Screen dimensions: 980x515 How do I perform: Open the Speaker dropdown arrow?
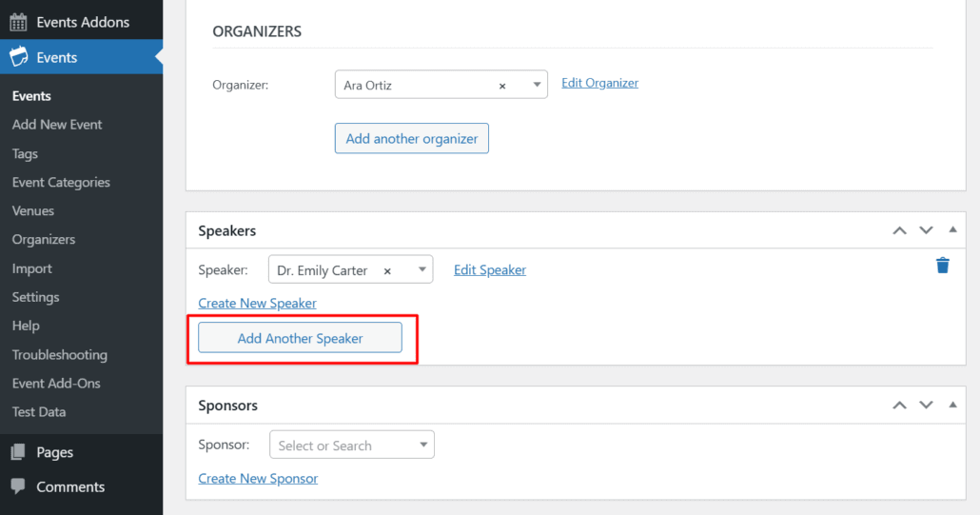tap(421, 270)
